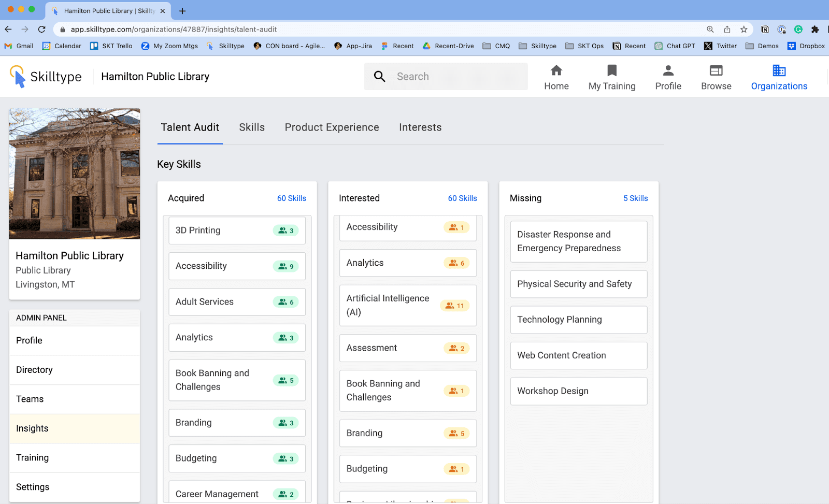Click the Chrome share icon in address bar
This screenshot has width=829, height=504.
pos(727,30)
